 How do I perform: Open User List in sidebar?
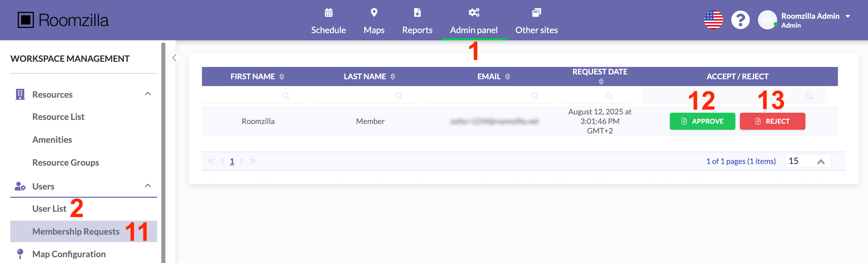coord(49,209)
